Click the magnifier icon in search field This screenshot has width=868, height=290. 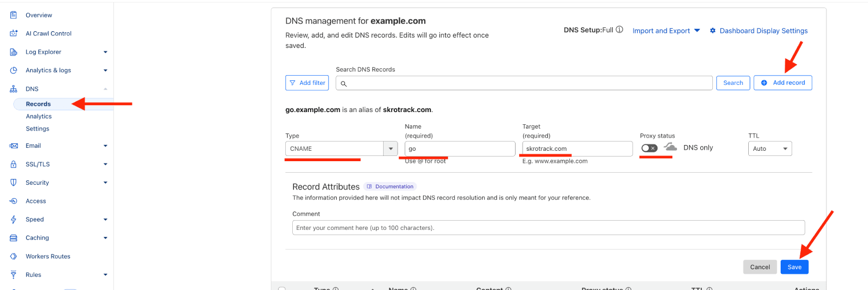tap(343, 84)
